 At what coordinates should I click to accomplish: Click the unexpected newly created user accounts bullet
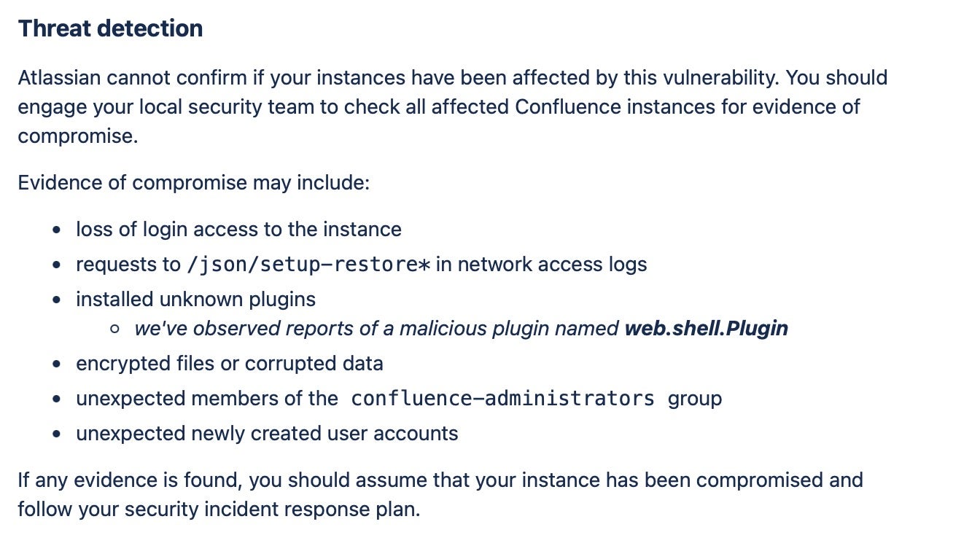click(x=267, y=434)
